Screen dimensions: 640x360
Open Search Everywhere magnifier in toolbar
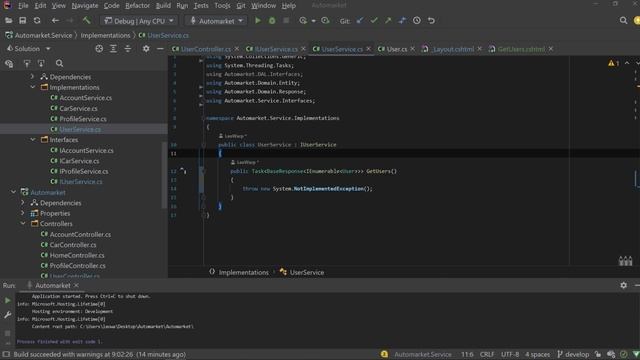[623, 20]
